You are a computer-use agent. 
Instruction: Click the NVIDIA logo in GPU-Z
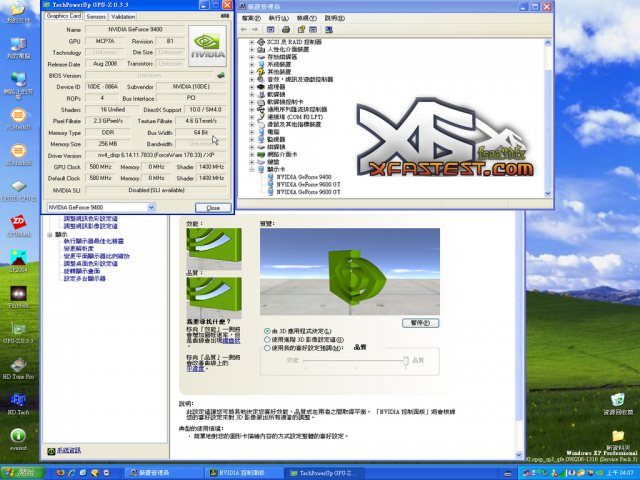207,46
